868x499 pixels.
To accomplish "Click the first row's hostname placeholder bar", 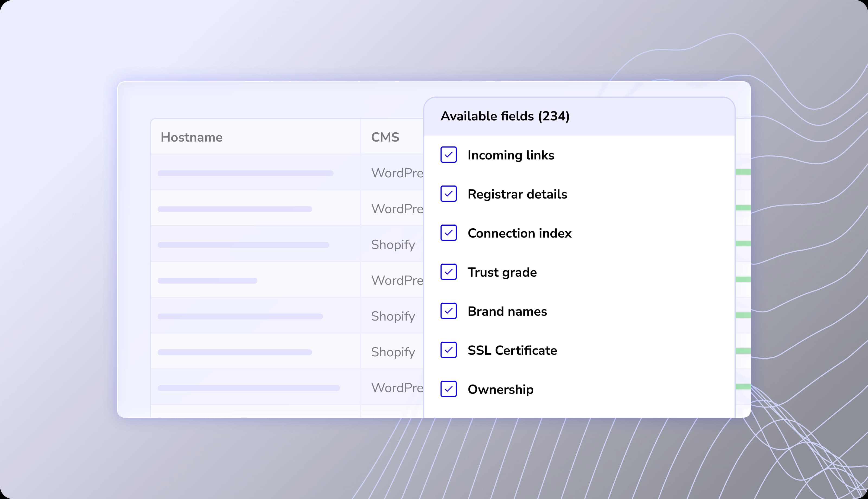I will pyautogui.click(x=245, y=173).
